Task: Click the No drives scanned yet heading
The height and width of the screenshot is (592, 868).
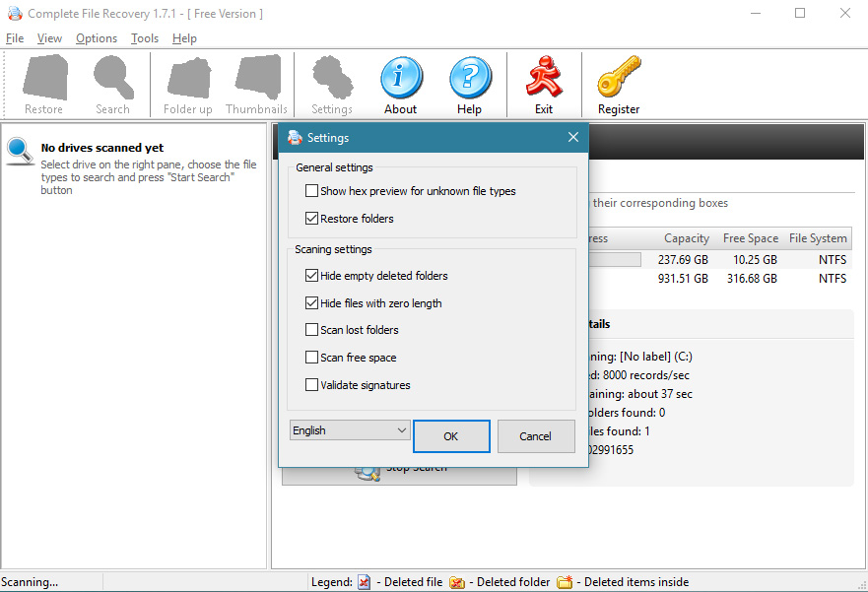Action: click(102, 148)
